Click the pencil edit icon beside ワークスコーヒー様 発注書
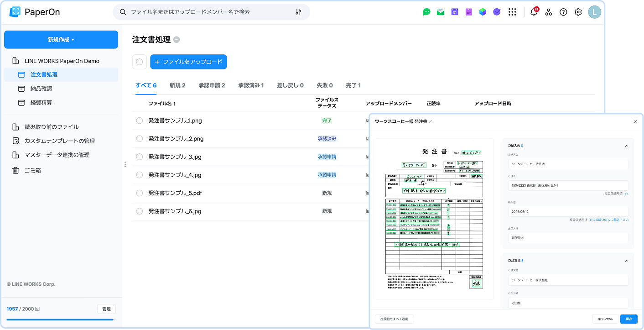 [x=431, y=121]
